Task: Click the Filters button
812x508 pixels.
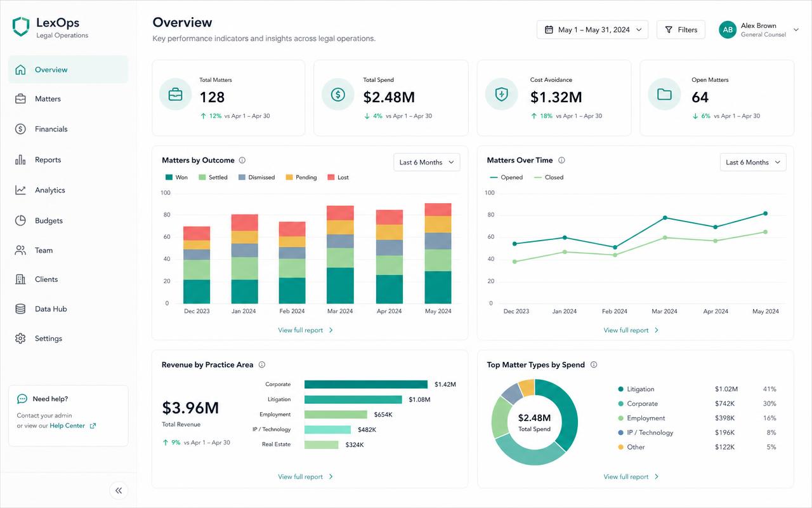Action: pos(681,30)
